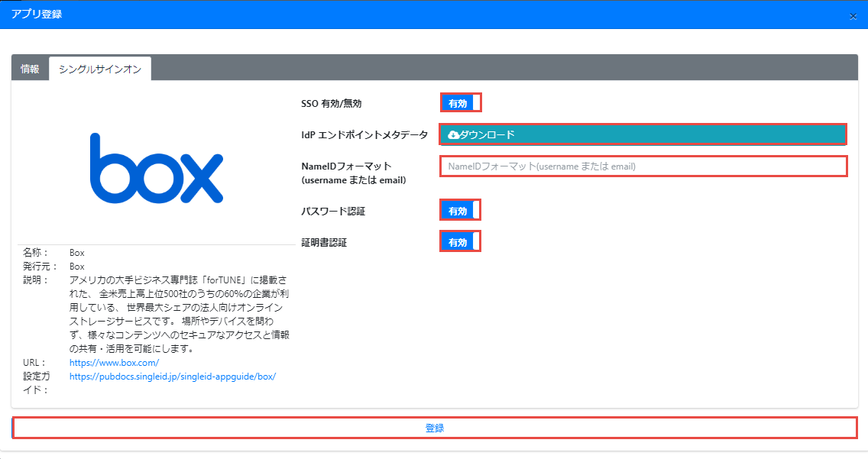Switch to the 情報 tab
868x459 pixels.
pyautogui.click(x=30, y=69)
